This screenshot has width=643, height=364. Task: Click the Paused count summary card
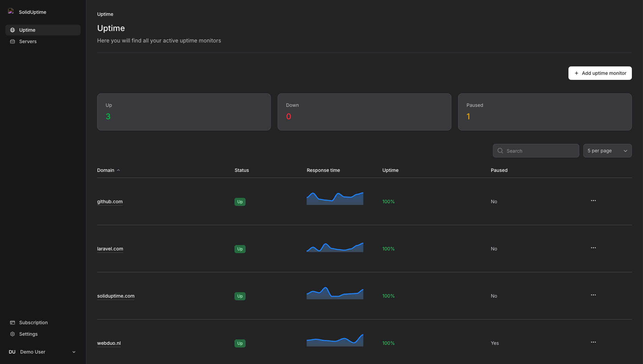(545, 112)
